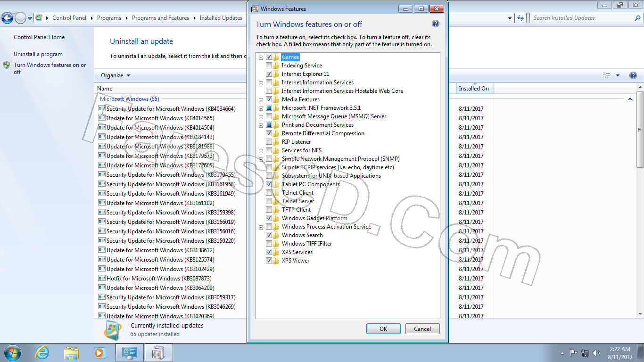Expand Microsoft Message Queue (MSMQ) Server node
Viewport: 644px width, 362px height.
[x=261, y=117]
